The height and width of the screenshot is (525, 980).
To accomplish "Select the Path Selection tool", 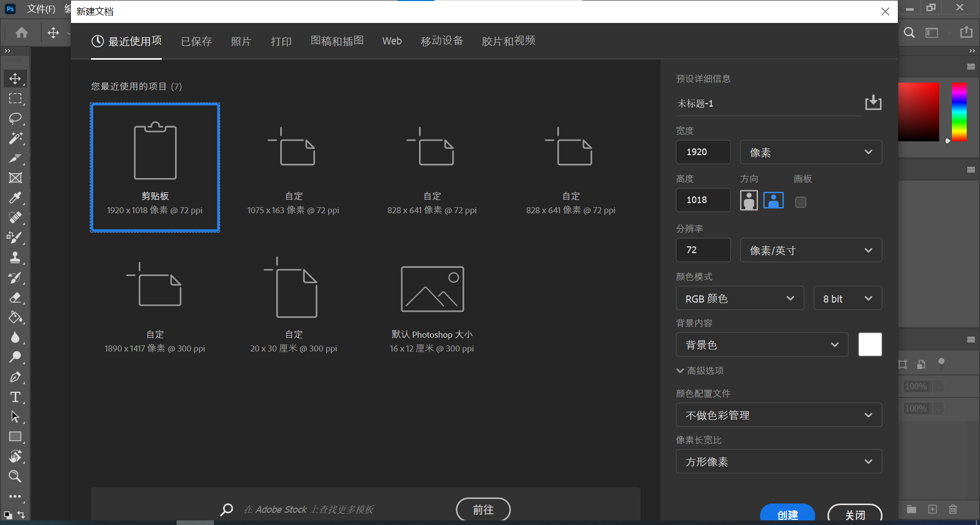I will [15, 417].
